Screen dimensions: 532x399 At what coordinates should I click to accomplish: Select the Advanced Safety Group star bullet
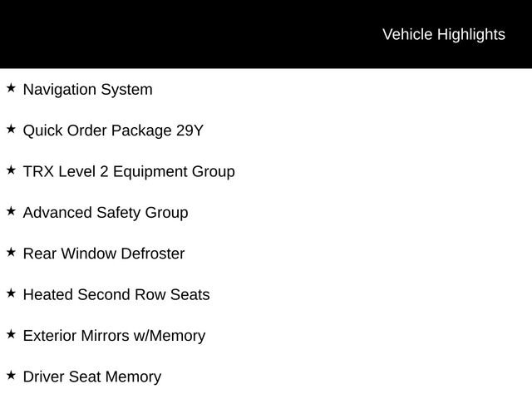coord(11,211)
